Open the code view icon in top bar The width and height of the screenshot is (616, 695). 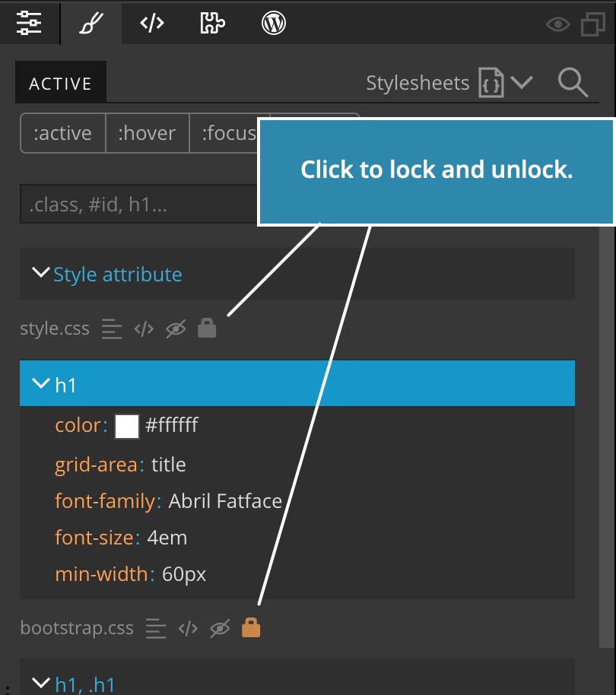pos(152,23)
